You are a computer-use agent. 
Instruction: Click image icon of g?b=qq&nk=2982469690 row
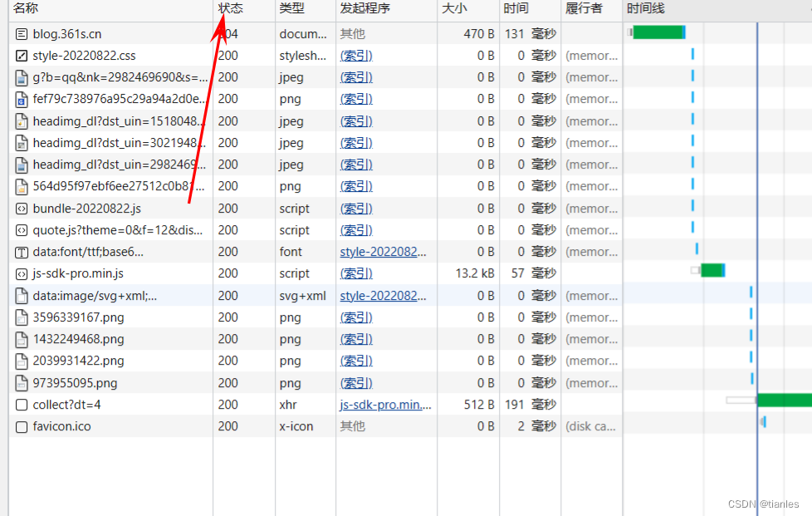click(22, 78)
